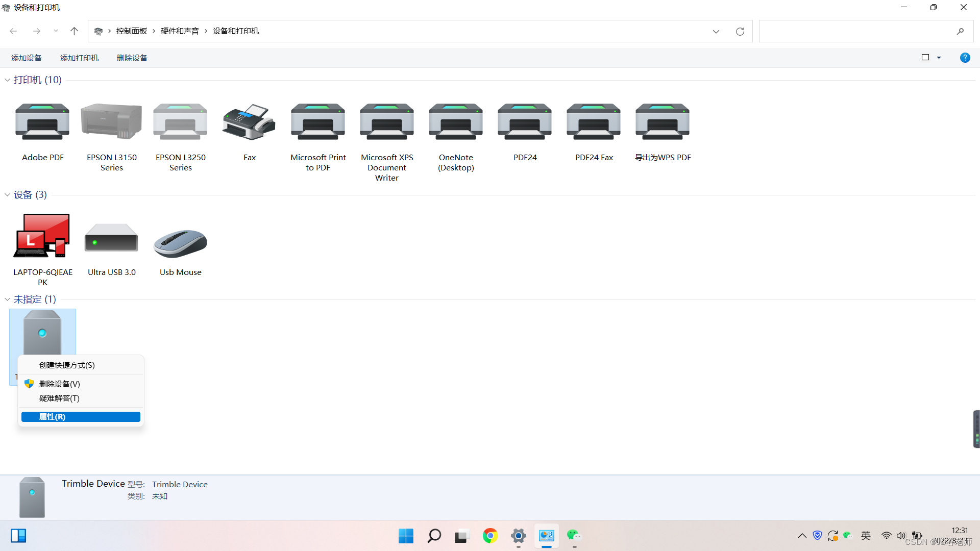980x551 pixels.
Task: Select the 导出为WPS PDF printer
Action: tap(663, 122)
